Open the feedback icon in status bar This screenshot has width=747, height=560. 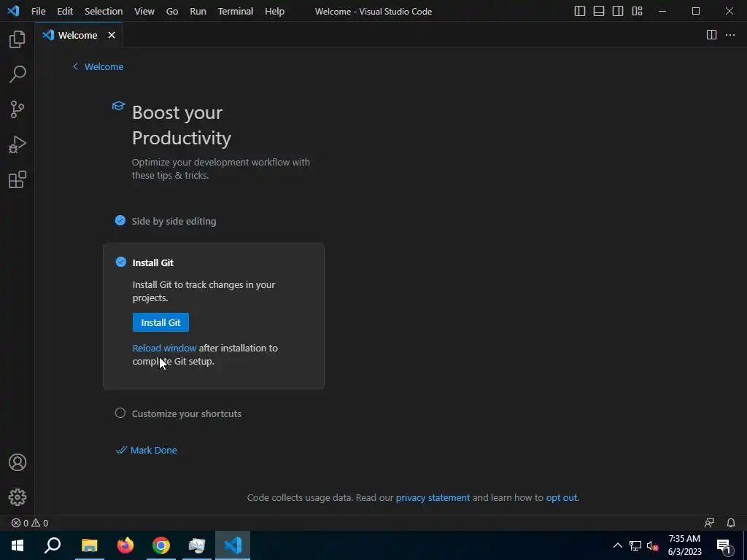click(709, 523)
